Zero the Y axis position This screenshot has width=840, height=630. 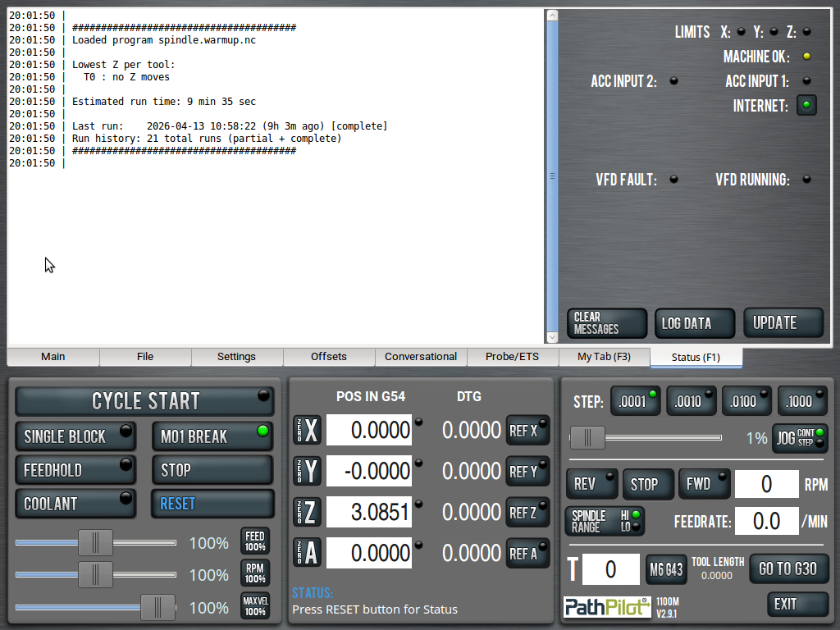[x=308, y=471]
